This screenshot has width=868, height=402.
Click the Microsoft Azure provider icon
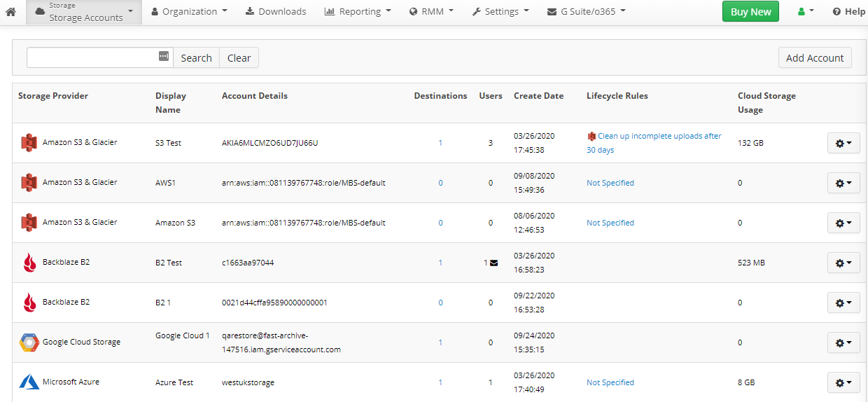click(29, 382)
